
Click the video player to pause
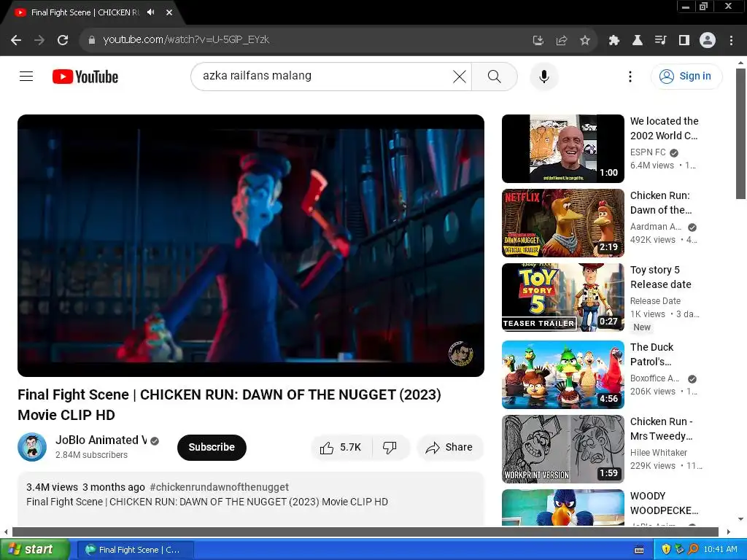pyautogui.click(x=251, y=245)
